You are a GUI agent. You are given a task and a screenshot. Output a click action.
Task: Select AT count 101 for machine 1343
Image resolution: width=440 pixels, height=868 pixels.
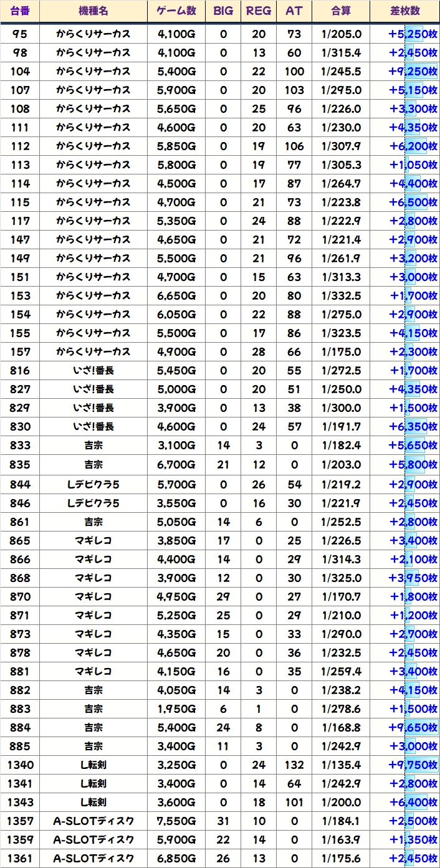(294, 802)
